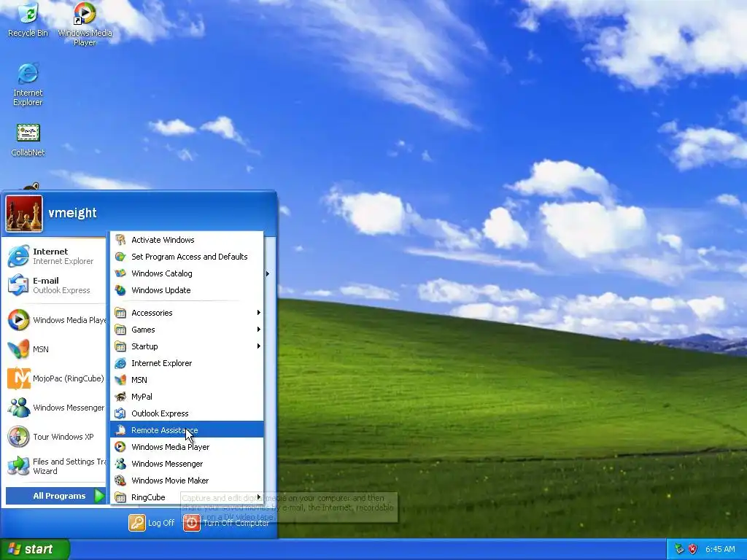Open the E-mail Outlook Express pinned item
Screen dimensions: 747x560
55,285
